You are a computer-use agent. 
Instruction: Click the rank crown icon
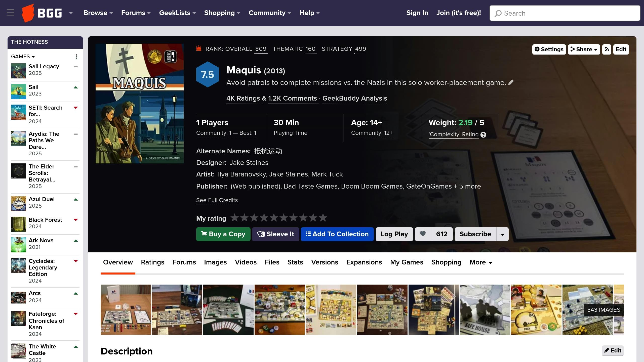199,48
